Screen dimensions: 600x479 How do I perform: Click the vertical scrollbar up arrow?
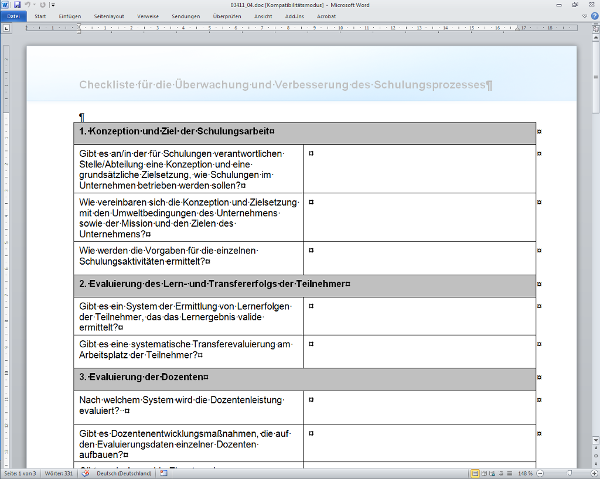click(x=594, y=39)
